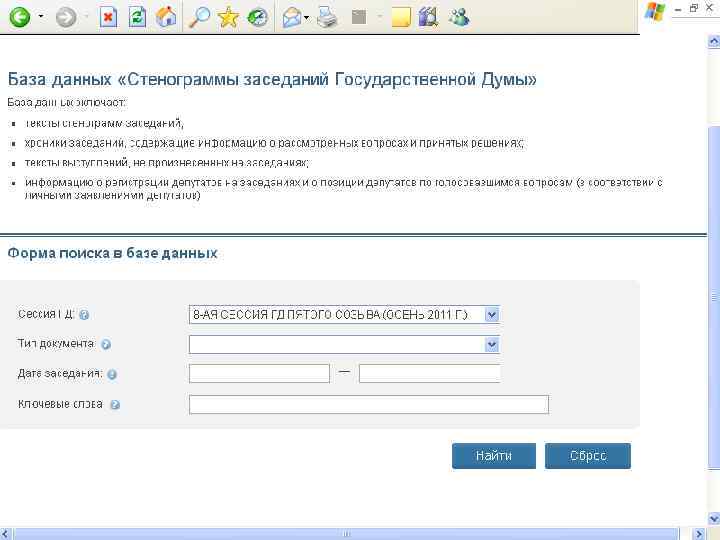Viewport: 720px width, 540px height.
Task: Click the Print printer icon
Action: [327, 17]
